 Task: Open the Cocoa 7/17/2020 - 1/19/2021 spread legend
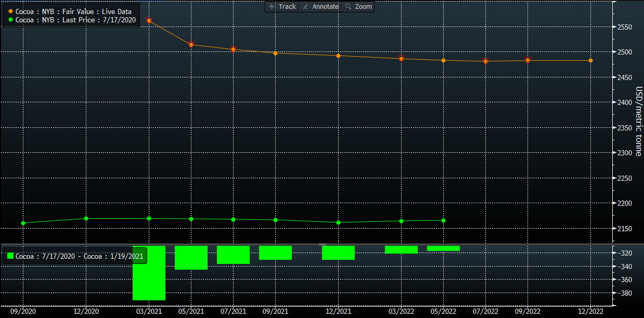click(x=79, y=256)
